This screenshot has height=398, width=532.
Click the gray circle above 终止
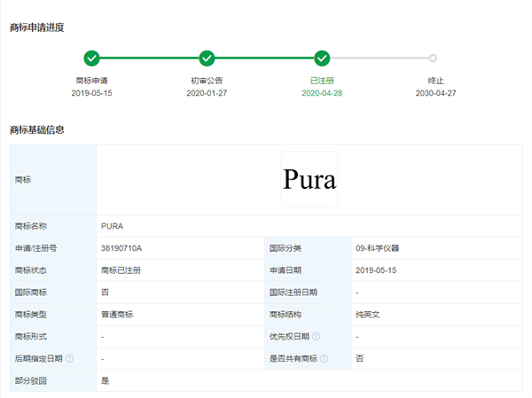432,59
